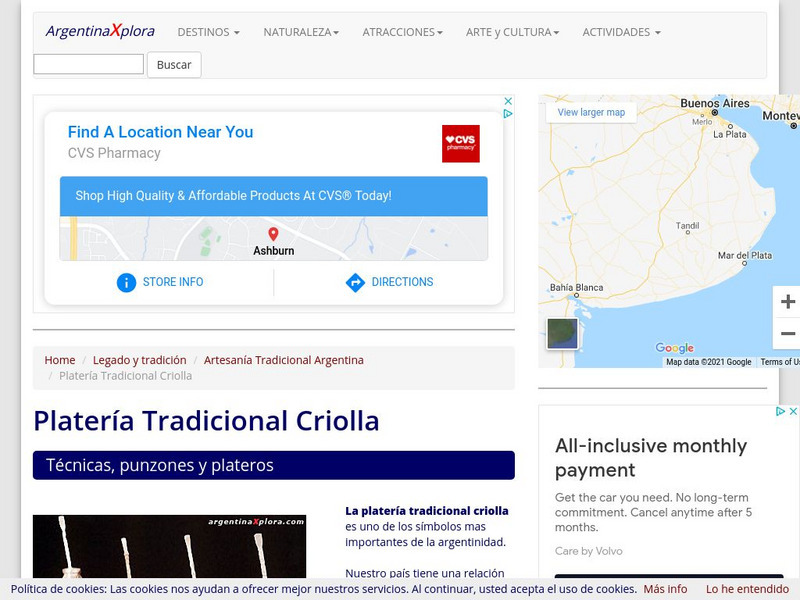Open All-inclusive monthly payment ad headline

[651, 458]
